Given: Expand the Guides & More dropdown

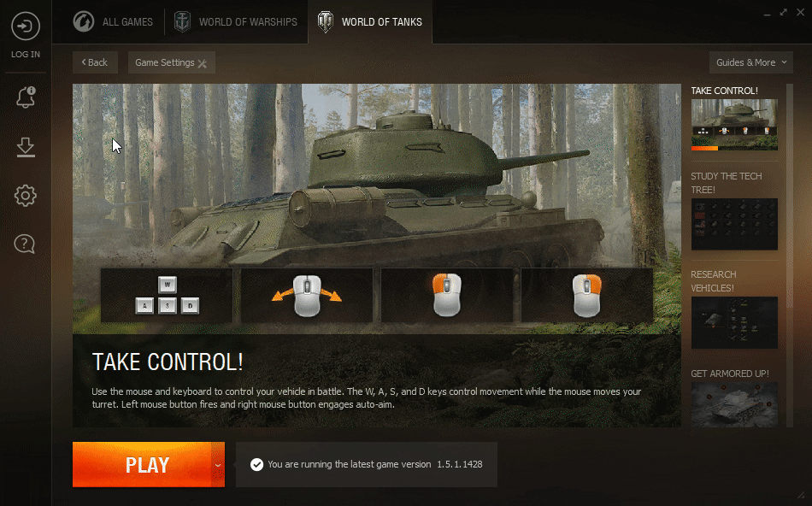Looking at the screenshot, I should 751,62.
